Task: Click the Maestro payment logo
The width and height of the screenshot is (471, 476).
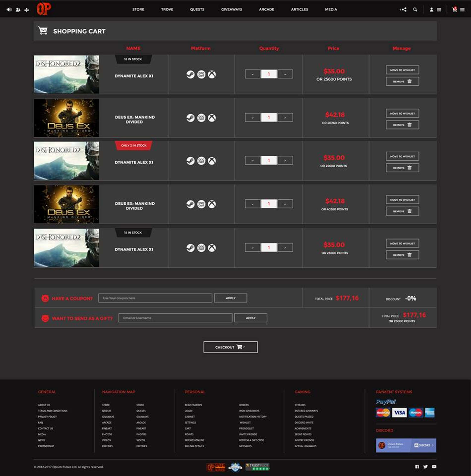Action: pyautogui.click(x=416, y=412)
